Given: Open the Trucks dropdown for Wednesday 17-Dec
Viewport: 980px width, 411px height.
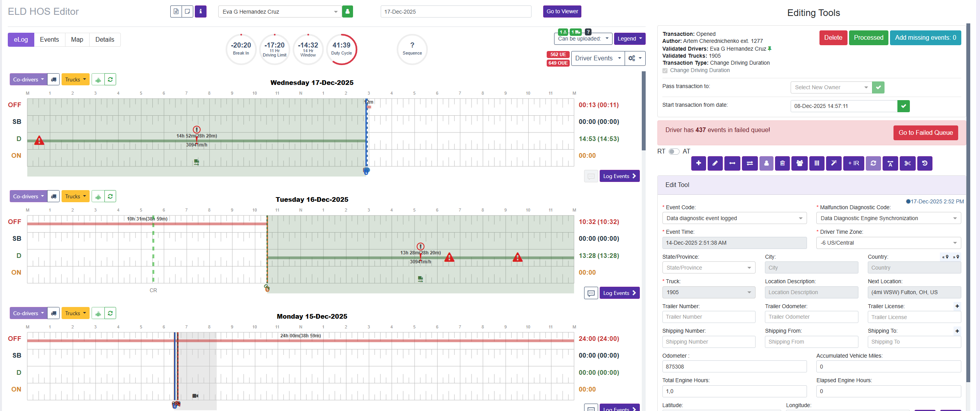Looking at the screenshot, I should (x=76, y=79).
